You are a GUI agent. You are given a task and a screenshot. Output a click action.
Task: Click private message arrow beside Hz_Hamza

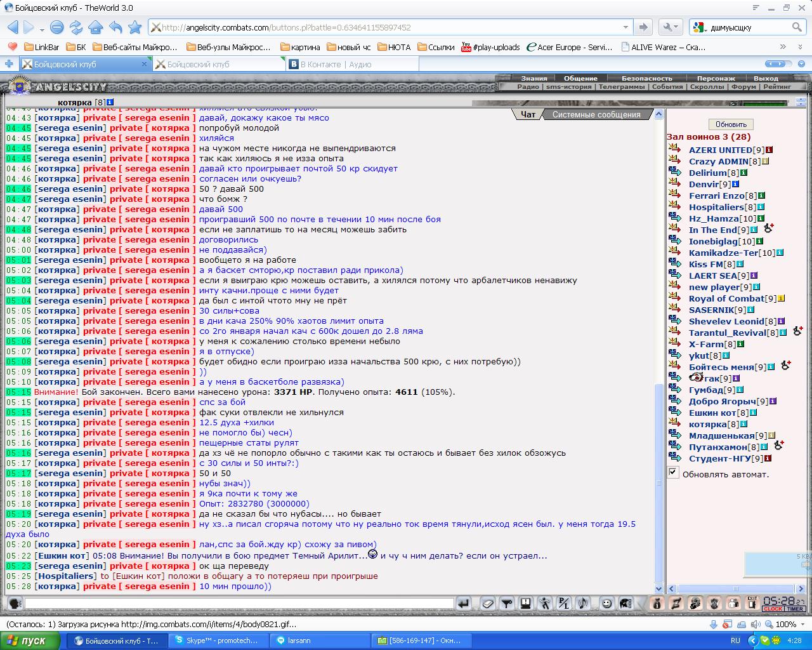coord(674,217)
